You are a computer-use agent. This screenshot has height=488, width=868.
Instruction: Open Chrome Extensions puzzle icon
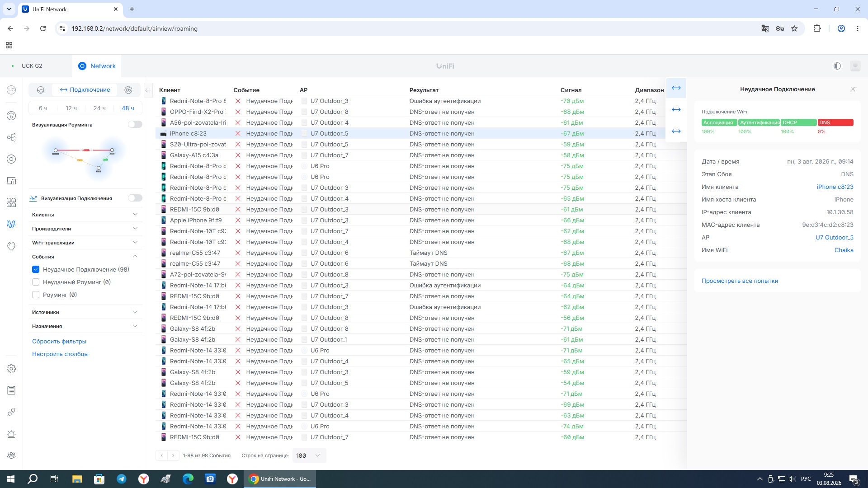(817, 28)
